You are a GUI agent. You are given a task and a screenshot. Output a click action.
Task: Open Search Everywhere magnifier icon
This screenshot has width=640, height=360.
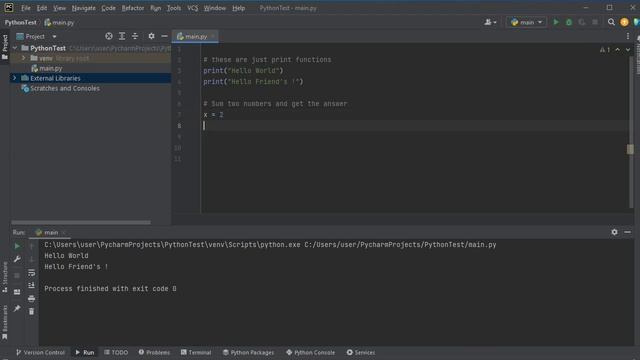coord(611,22)
